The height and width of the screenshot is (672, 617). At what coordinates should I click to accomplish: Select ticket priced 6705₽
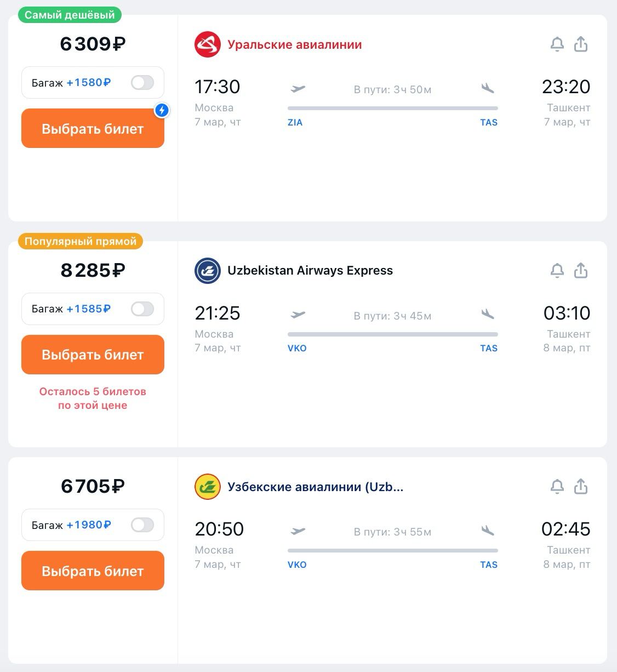point(93,571)
